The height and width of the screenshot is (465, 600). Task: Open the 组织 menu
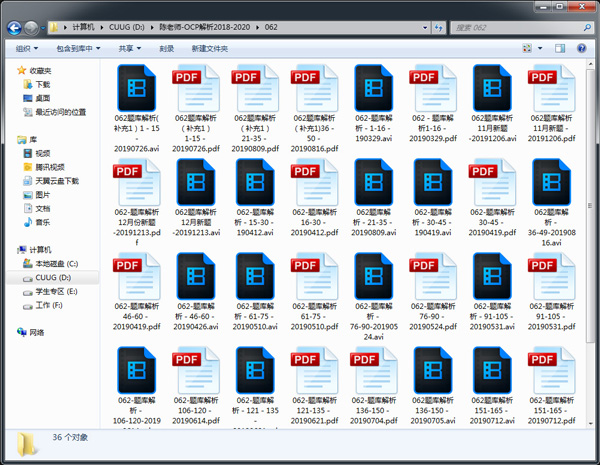[x=27, y=49]
